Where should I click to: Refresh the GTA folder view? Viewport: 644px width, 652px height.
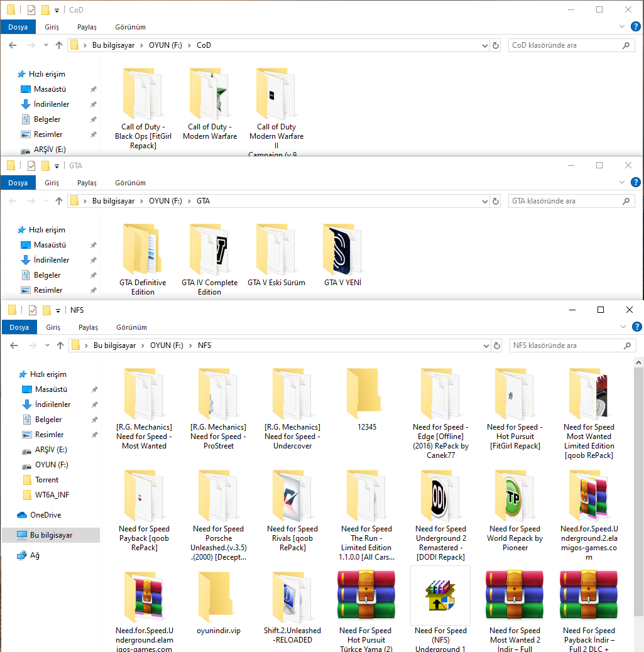click(496, 201)
